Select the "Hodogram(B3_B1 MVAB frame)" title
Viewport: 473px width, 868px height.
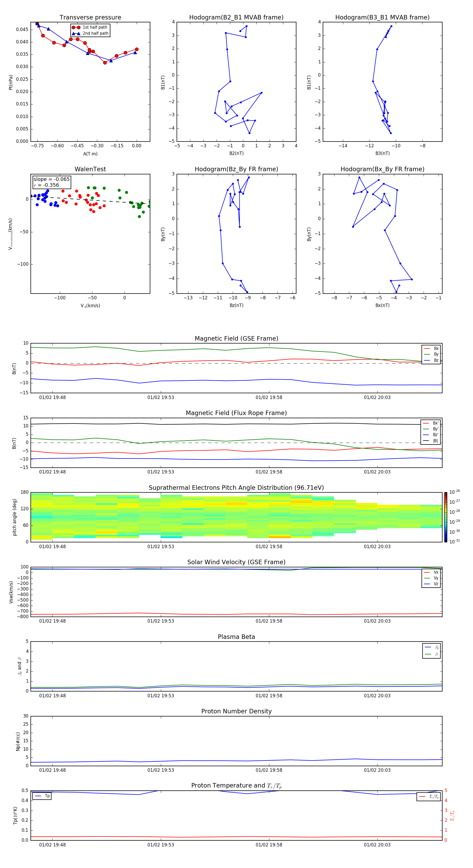click(x=382, y=18)
